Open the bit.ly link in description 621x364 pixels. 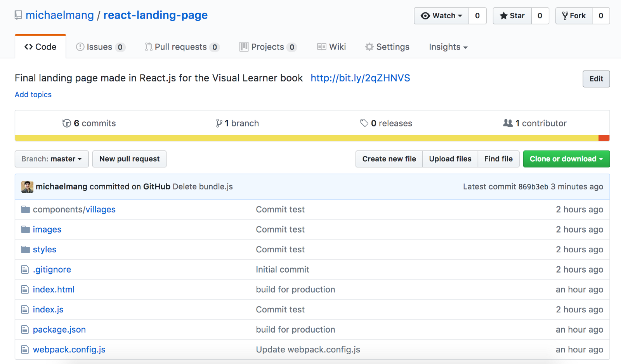(x=360, y=78)
